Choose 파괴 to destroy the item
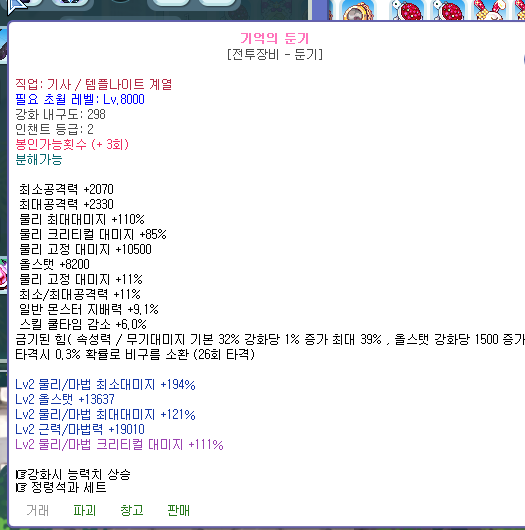This screenshot has height=530, width=525. (x=85, y=510)
